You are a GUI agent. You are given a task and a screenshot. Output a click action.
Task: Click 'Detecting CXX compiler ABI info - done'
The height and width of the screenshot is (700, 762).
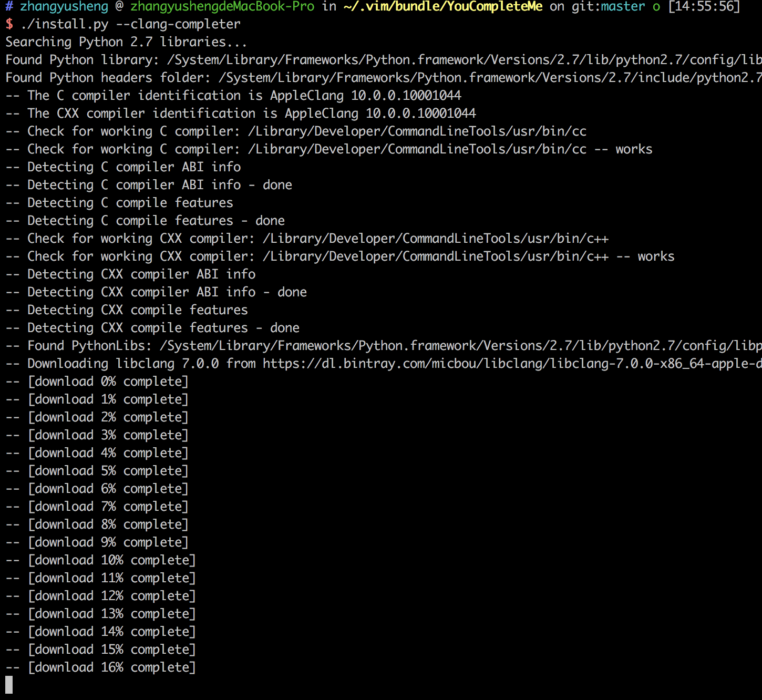[156, 292]
